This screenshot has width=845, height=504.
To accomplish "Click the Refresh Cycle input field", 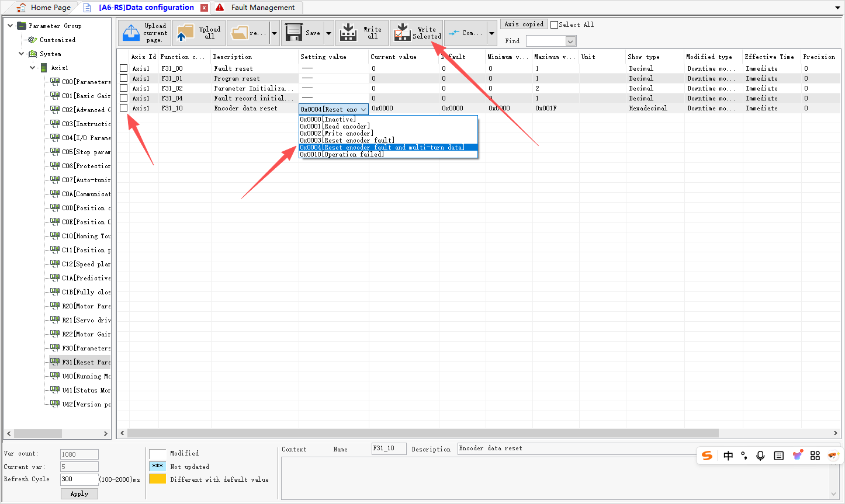I will pyautogui.click(x=79, y=479).
